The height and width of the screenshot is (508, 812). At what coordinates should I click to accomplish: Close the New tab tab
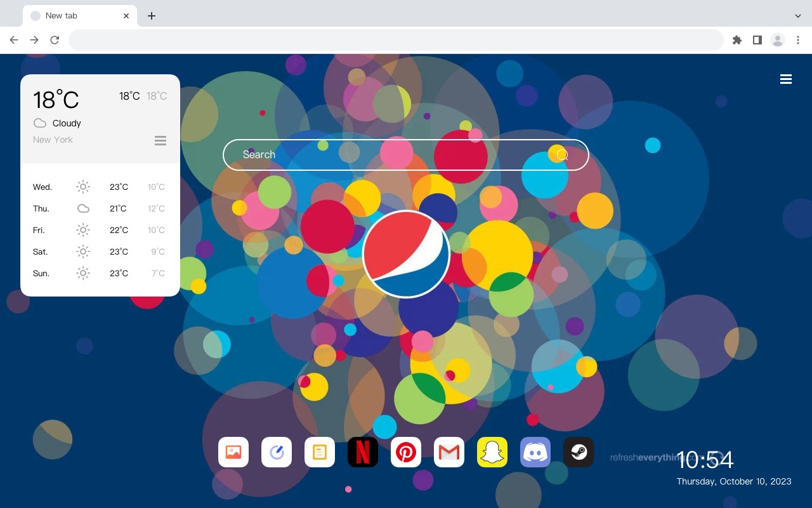pos(126,16)
